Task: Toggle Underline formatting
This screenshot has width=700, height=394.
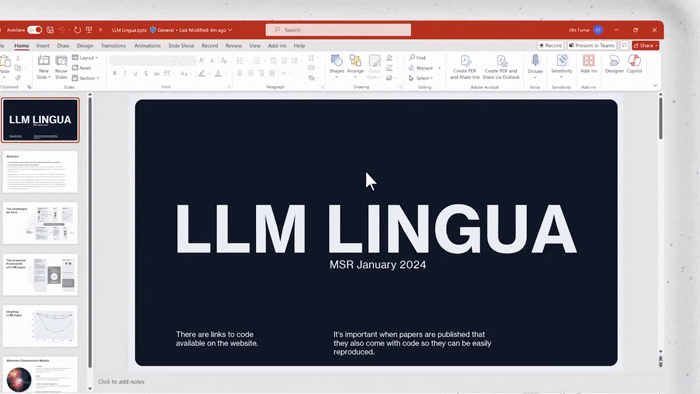Action: tap(135, 73)
